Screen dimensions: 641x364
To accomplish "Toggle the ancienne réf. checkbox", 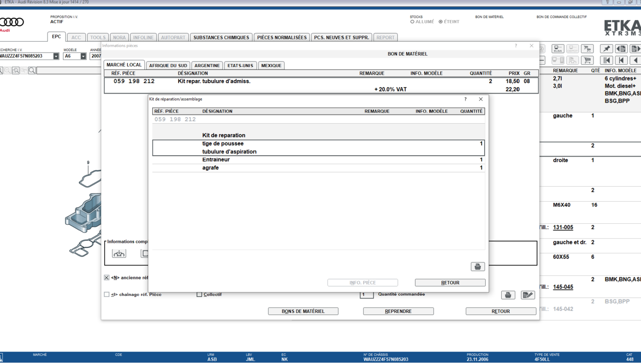I will coord(107,278).
